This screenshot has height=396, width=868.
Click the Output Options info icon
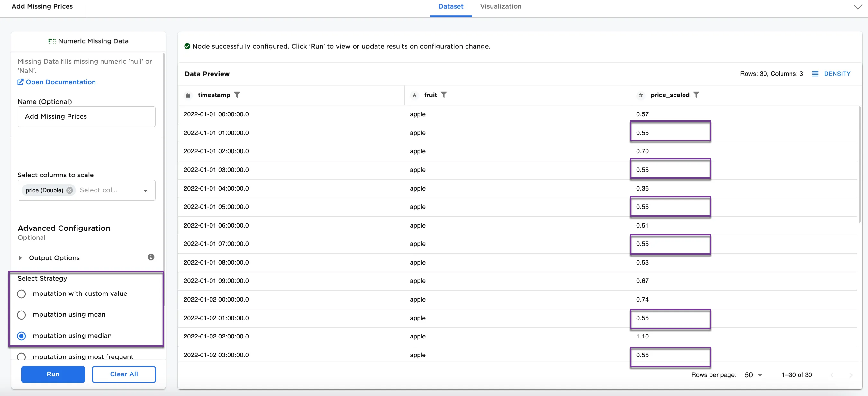coord(151,257)
